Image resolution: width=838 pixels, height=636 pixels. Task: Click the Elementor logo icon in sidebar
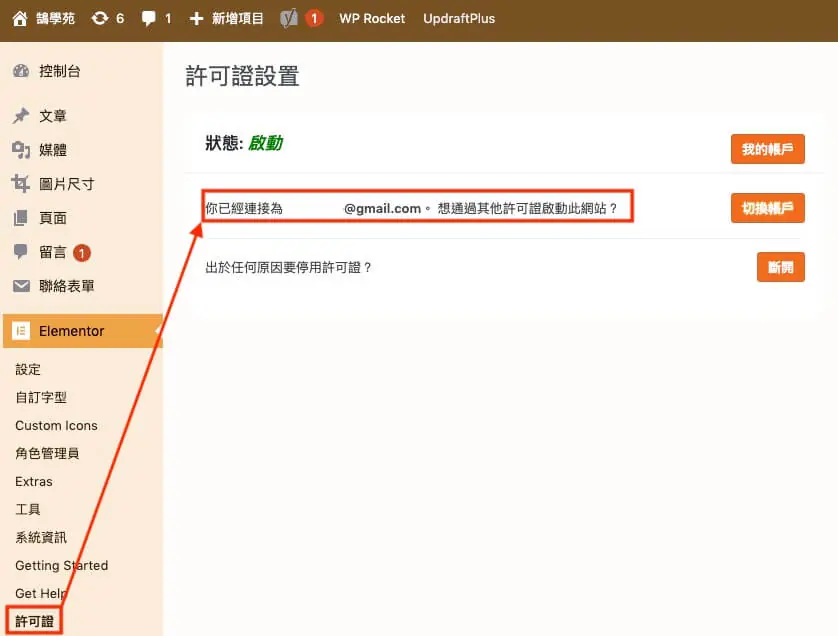[x=21, y=331]
